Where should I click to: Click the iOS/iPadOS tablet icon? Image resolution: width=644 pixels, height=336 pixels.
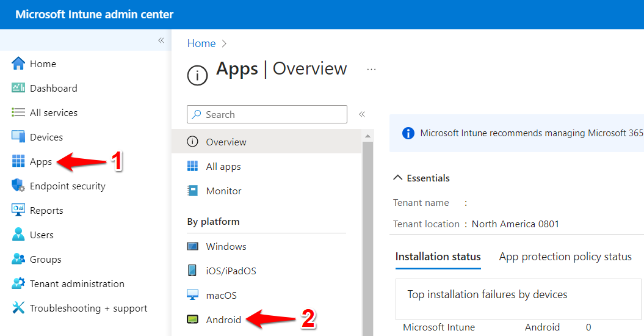[x=192, y=270]
